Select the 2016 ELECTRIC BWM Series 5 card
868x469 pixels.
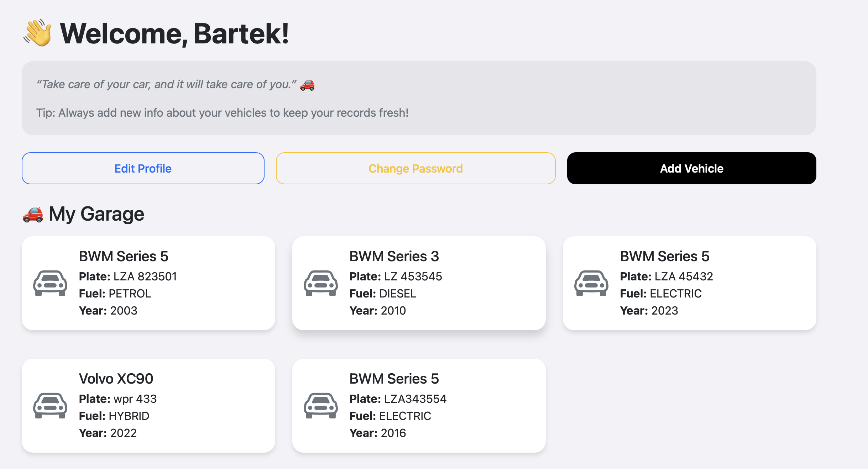[x=419, y=406]
